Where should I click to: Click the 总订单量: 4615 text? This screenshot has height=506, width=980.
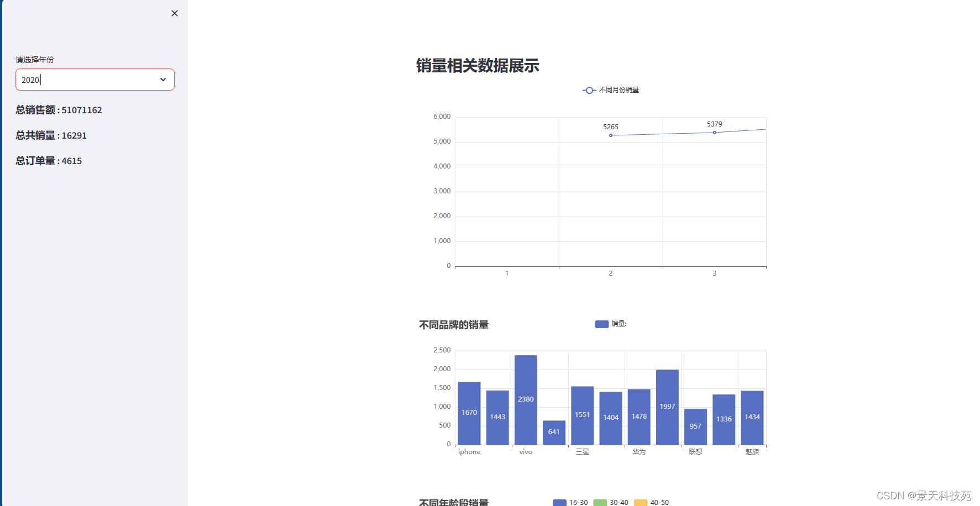click(x=49, y=161)
